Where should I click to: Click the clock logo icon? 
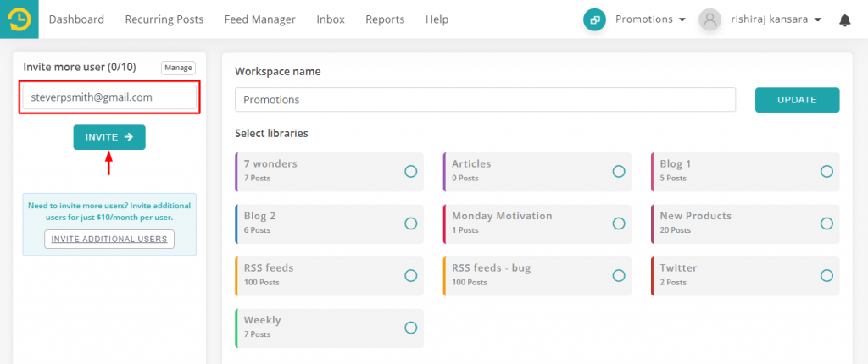[19, 19]
